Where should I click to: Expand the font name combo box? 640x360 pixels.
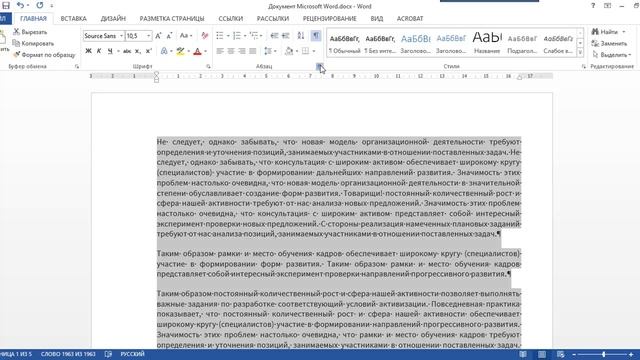click(121, 36)
